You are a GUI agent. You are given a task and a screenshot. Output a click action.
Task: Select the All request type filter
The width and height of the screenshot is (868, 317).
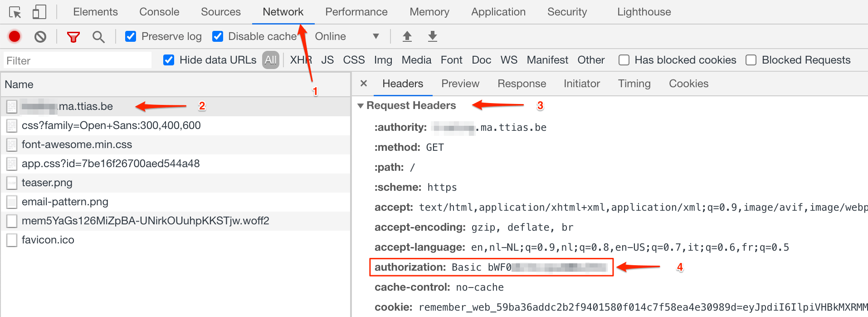[271, 60]
